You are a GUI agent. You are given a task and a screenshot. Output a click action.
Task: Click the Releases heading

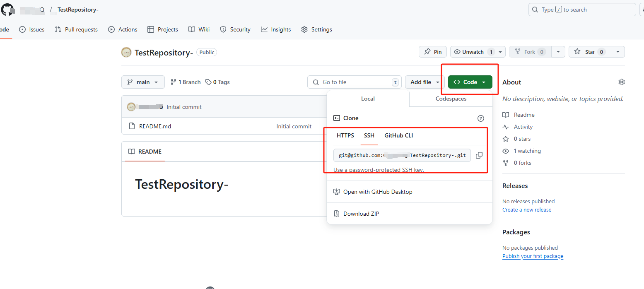coord(515,185)
